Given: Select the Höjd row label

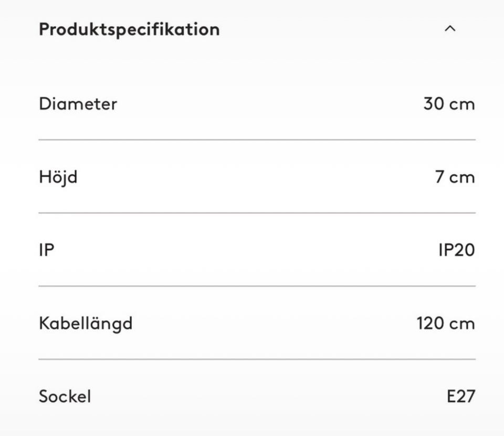Looking at the screenshot, I should (x=58, y=177).
